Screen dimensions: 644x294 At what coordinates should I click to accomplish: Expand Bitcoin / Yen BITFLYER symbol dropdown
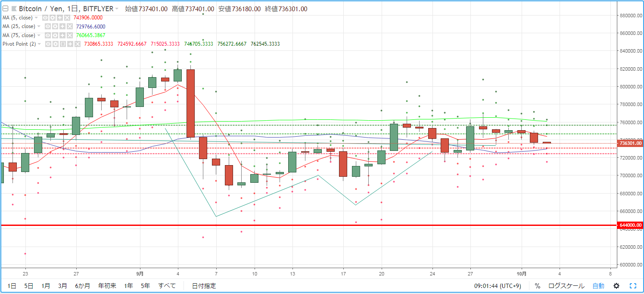pos(116,9)
